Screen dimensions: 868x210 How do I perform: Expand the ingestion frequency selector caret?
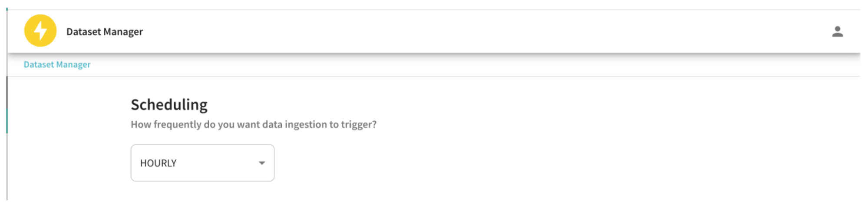(262, 163)
